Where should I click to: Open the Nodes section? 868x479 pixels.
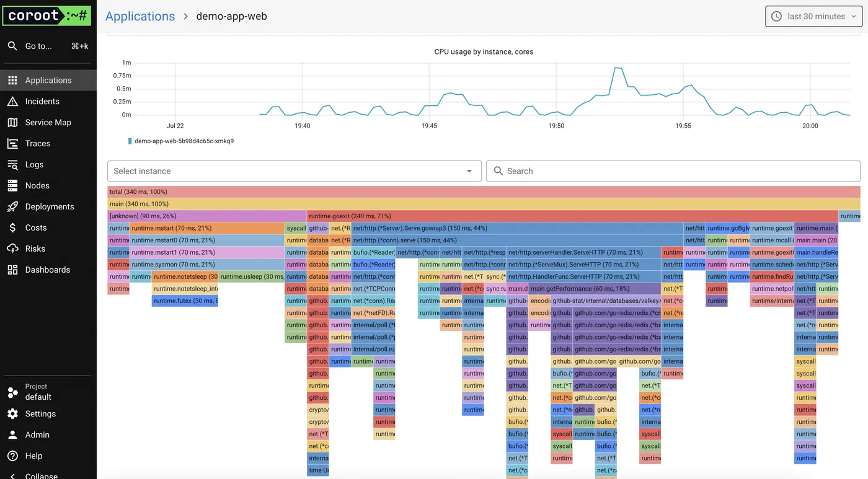(x=48, y=185)
